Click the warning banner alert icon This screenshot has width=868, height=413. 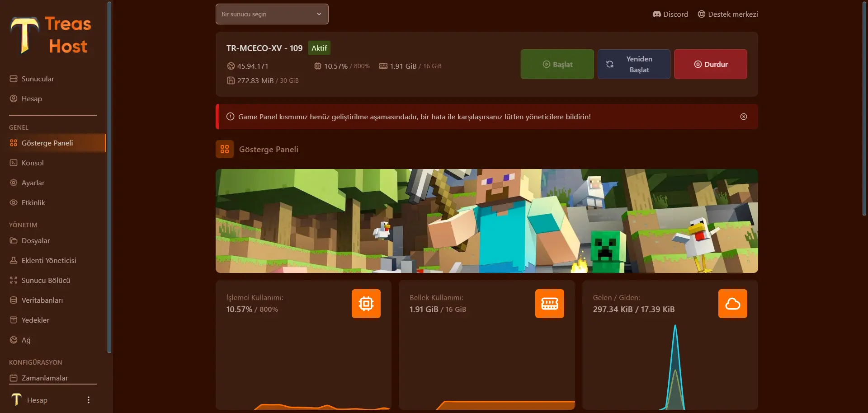(230, 117)
